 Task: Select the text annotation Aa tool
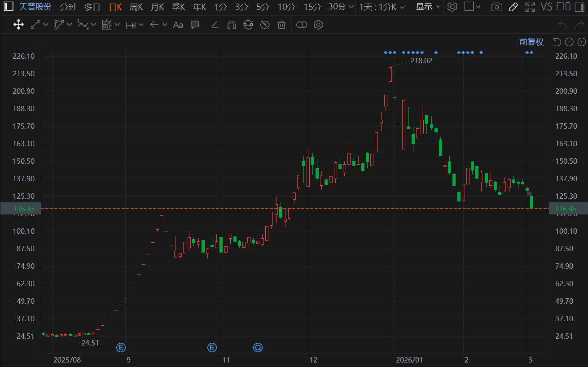click(178, 25)
